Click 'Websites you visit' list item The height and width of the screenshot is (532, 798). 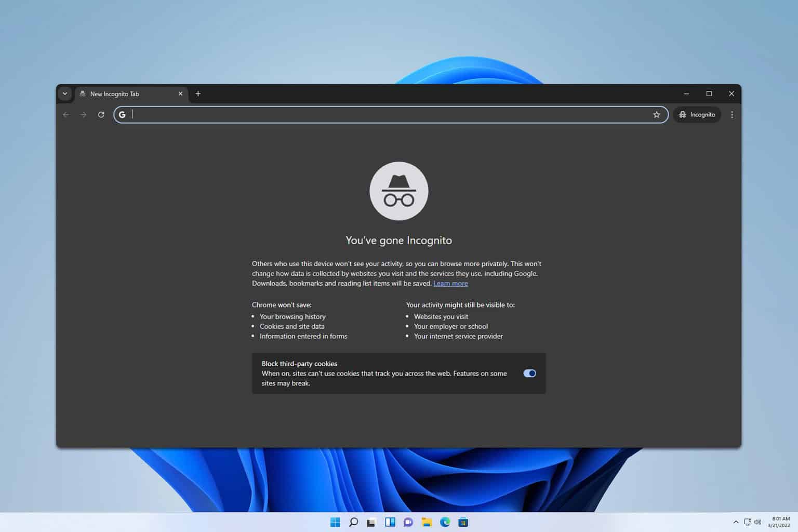pos(441,316)
